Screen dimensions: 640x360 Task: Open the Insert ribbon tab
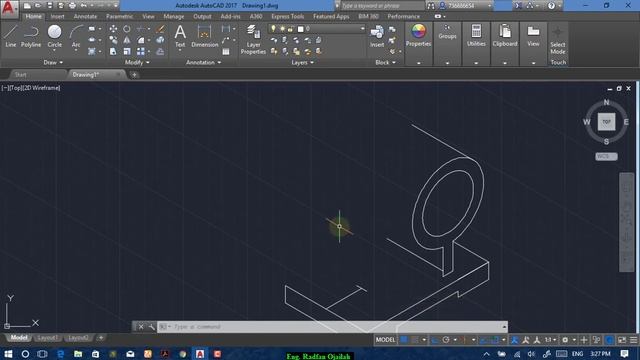click(58, 16)
